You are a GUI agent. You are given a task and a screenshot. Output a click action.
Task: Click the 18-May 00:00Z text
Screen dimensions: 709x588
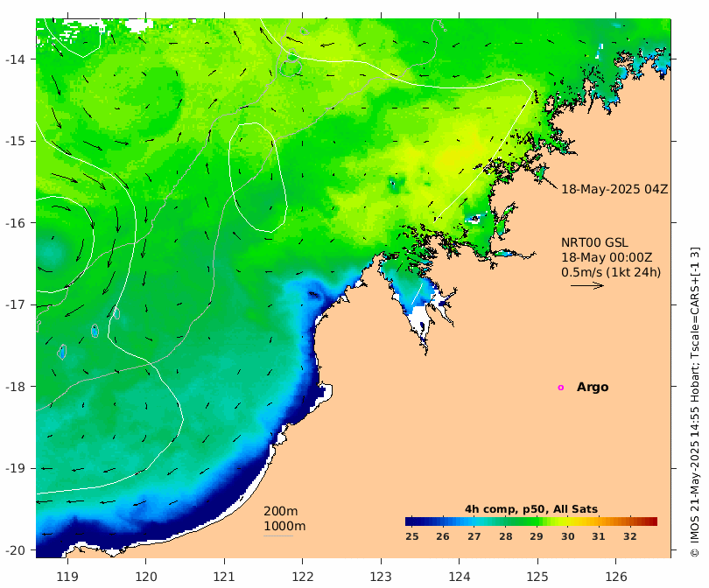[607, 257]
